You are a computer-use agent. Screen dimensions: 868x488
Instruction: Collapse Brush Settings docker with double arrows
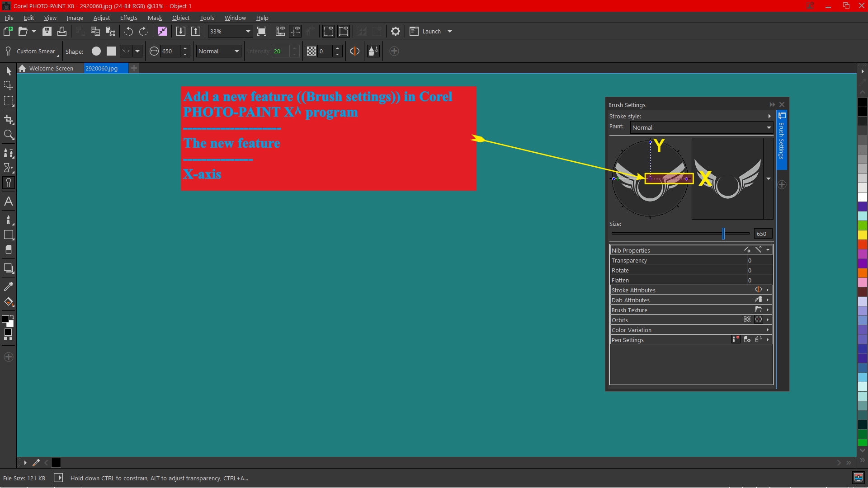tap(772, 104)
